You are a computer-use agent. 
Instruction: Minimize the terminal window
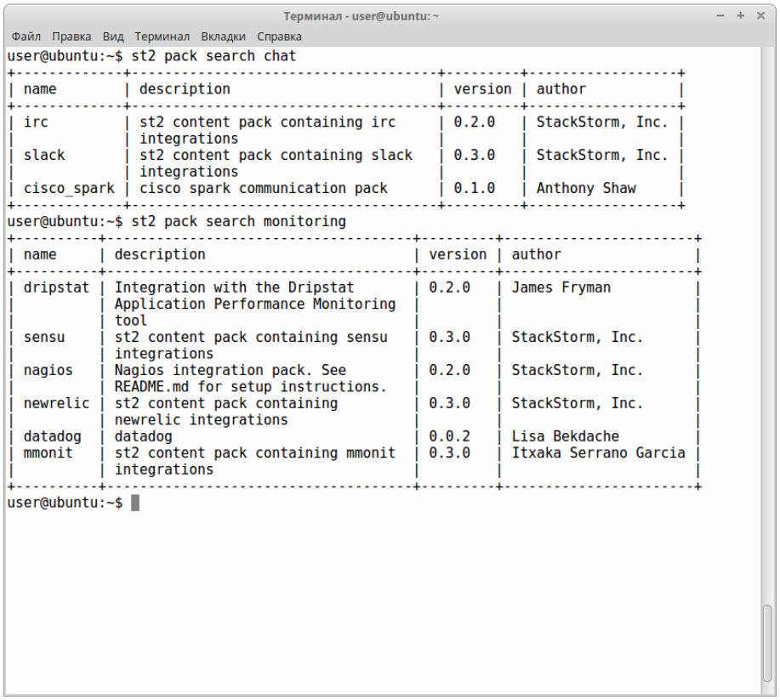tap(720, 16)
